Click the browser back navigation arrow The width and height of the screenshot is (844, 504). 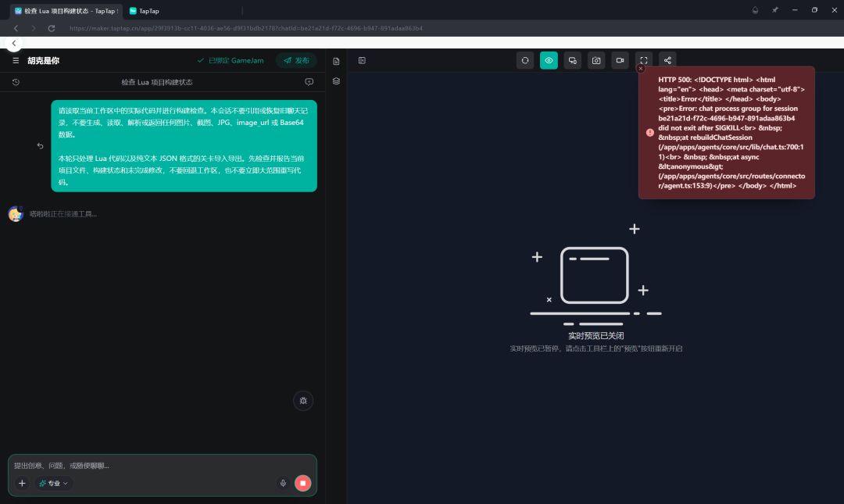(x=16, y=28)
